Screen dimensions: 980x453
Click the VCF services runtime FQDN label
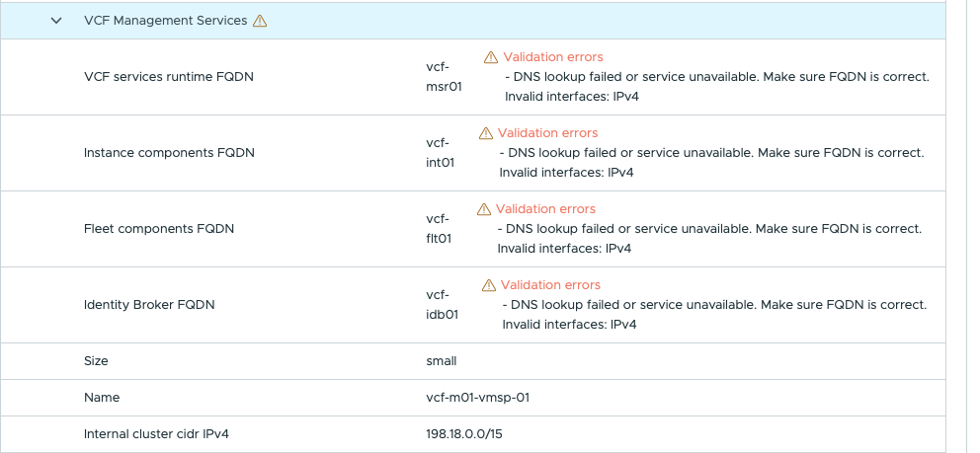(x=169, y=77)
